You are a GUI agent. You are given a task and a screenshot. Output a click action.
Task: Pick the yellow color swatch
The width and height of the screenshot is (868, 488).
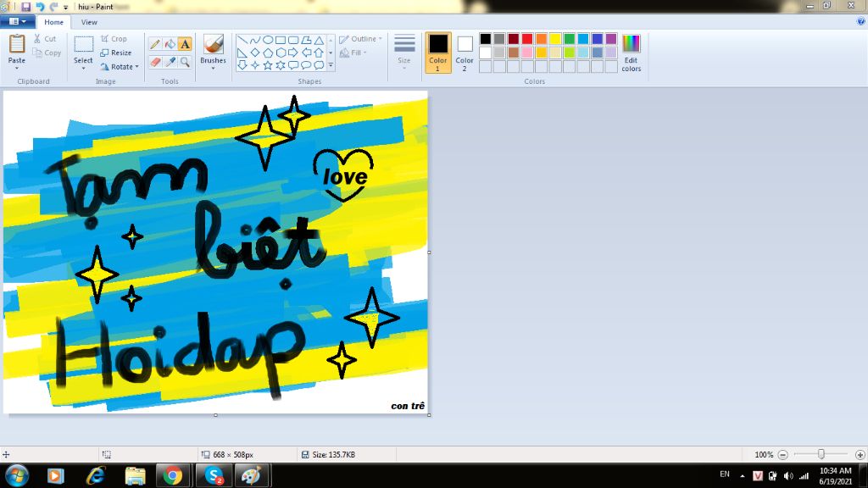(555, 39)
